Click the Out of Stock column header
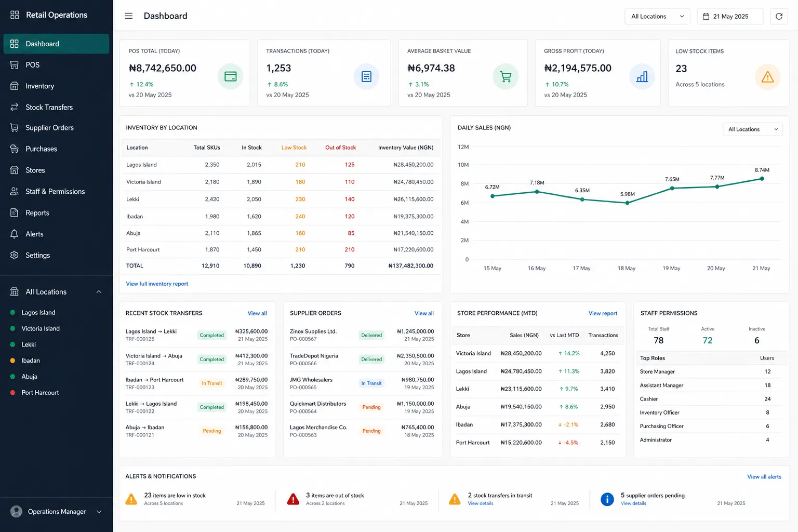The image size is (798, 532). (340, 148)
